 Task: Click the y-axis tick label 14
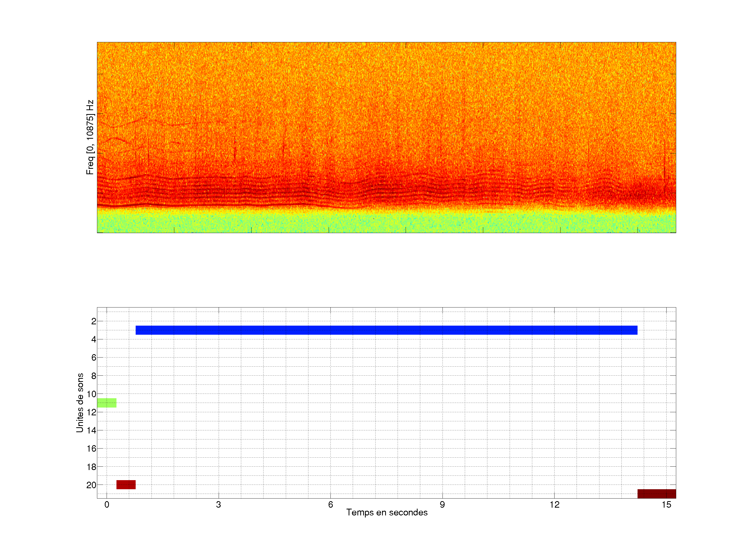tap(92, 430)
